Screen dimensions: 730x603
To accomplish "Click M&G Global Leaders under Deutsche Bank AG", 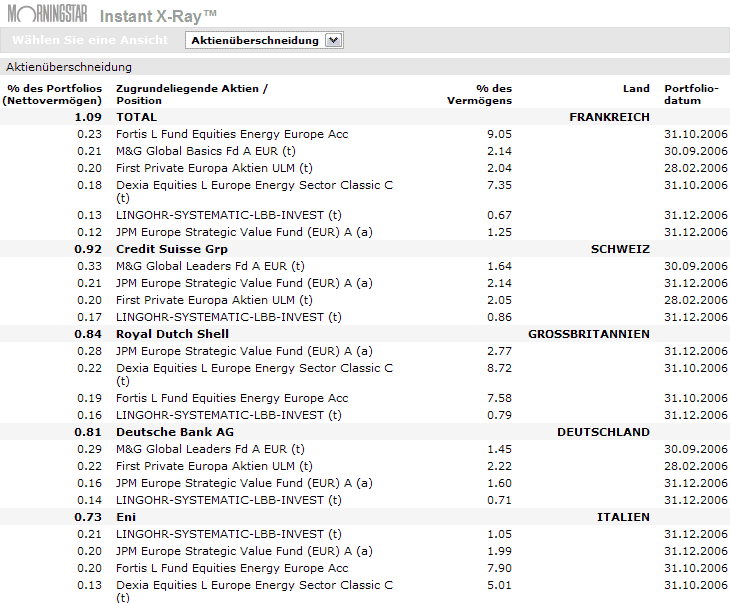I will [210, 449].
